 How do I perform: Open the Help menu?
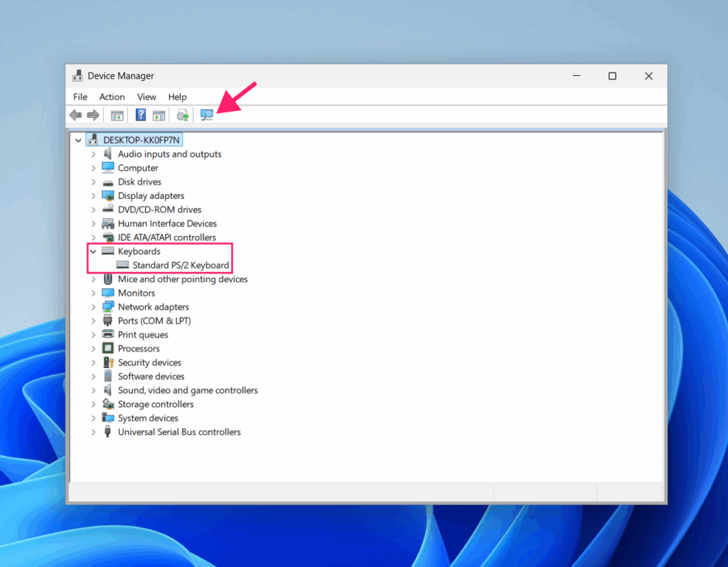(177, 97)
